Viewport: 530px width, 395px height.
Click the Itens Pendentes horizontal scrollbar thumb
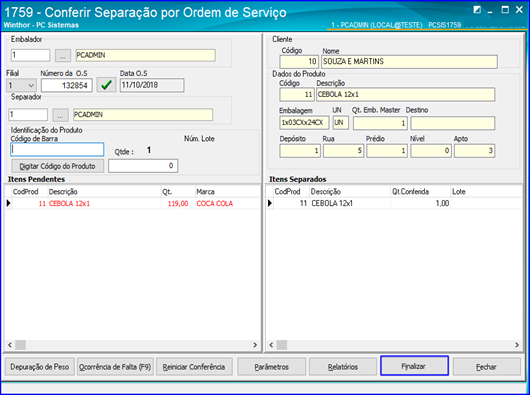coord(21,345)
